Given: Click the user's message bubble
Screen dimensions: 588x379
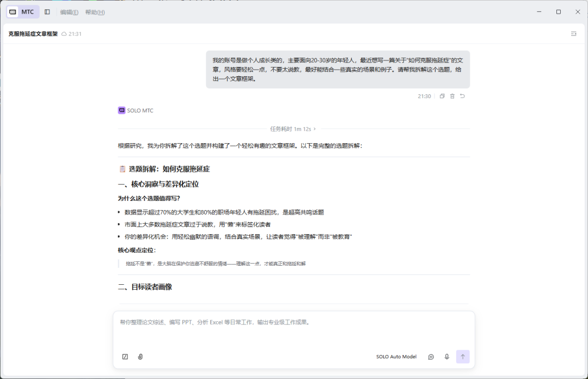Looking at the screenshot, I should (x=338, y=69).
